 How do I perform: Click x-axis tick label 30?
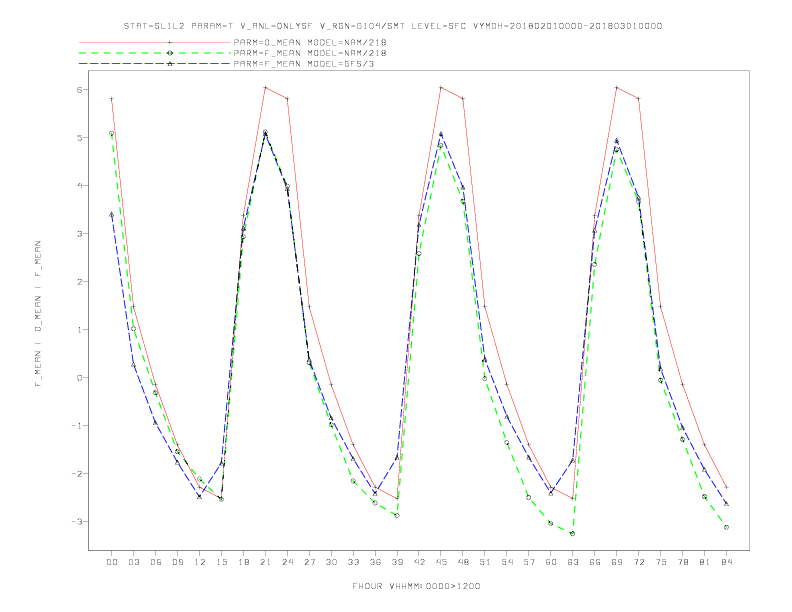point(331,562)
